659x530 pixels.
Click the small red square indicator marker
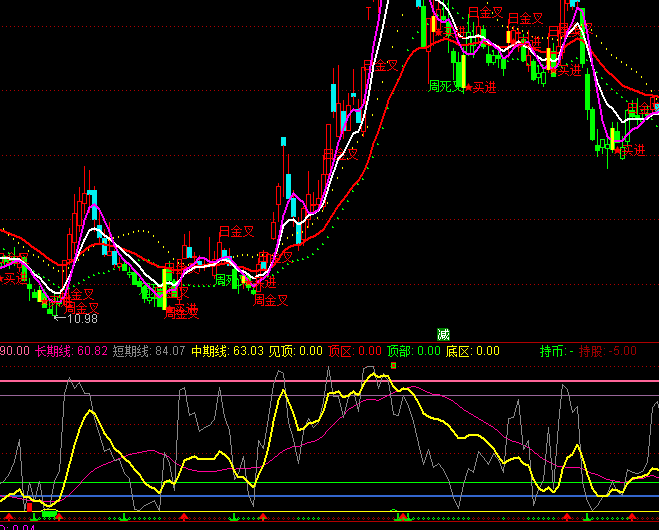[x=394, y=365]
